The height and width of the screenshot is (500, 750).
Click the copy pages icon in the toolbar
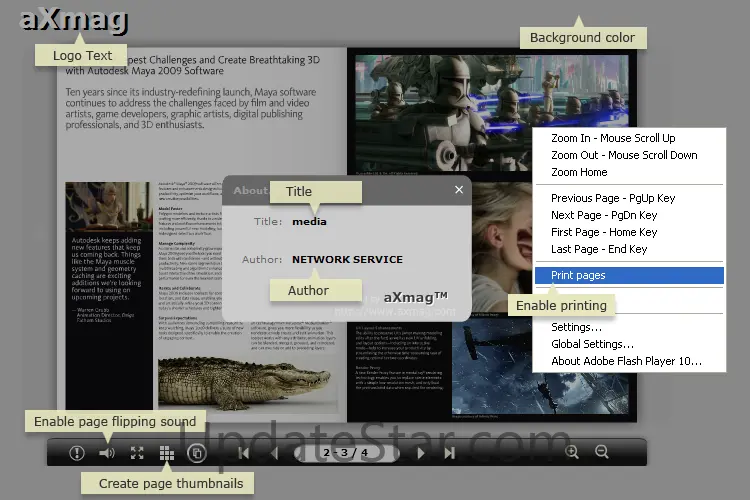click(x=197, y=453)
